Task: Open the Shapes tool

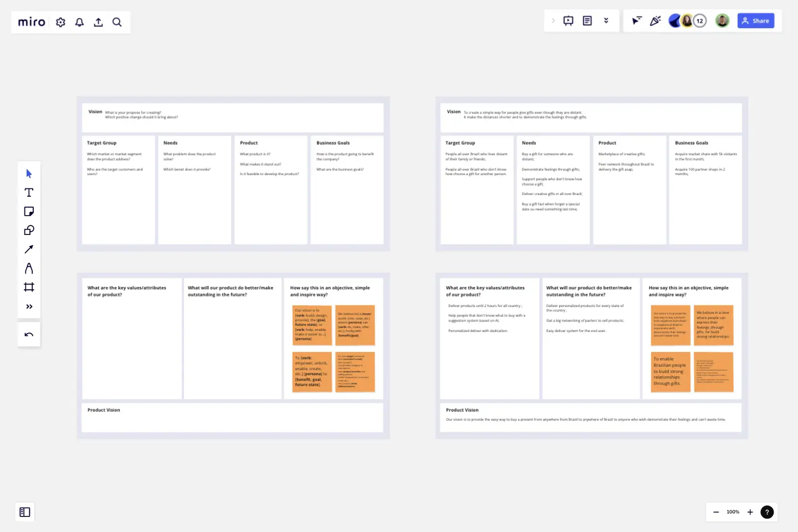Action: [x=29, y=230]
